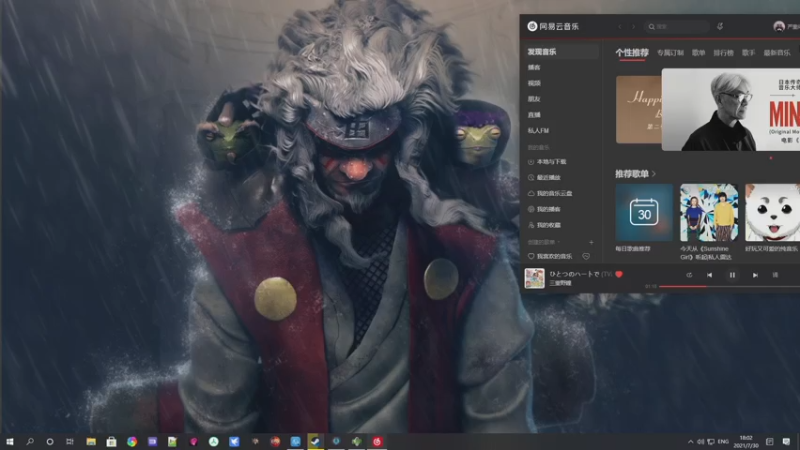Screen dimensions: 800x450
Task: Open NetEase Cloud Music red taskbar icon
Action: click(377, 441)
